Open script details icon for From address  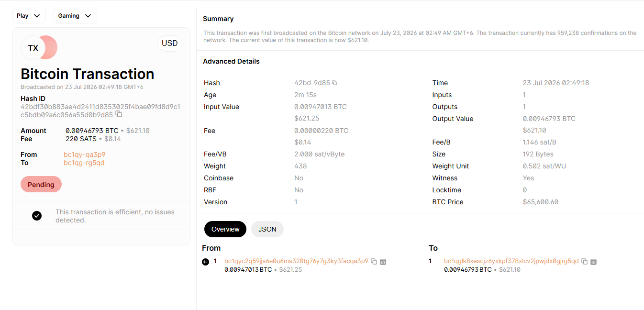tap(383, 262)
